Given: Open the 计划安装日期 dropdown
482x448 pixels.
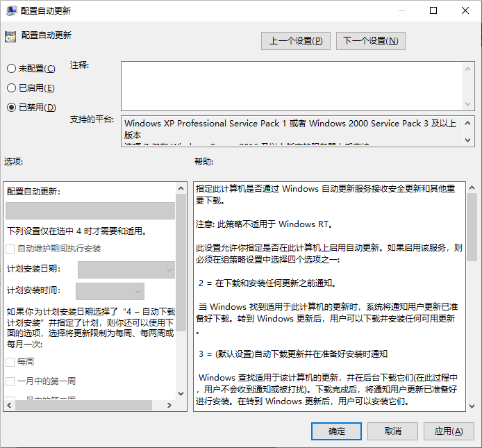Looking at the screenshot, I should pyautogui.click(x=126, y=269).
